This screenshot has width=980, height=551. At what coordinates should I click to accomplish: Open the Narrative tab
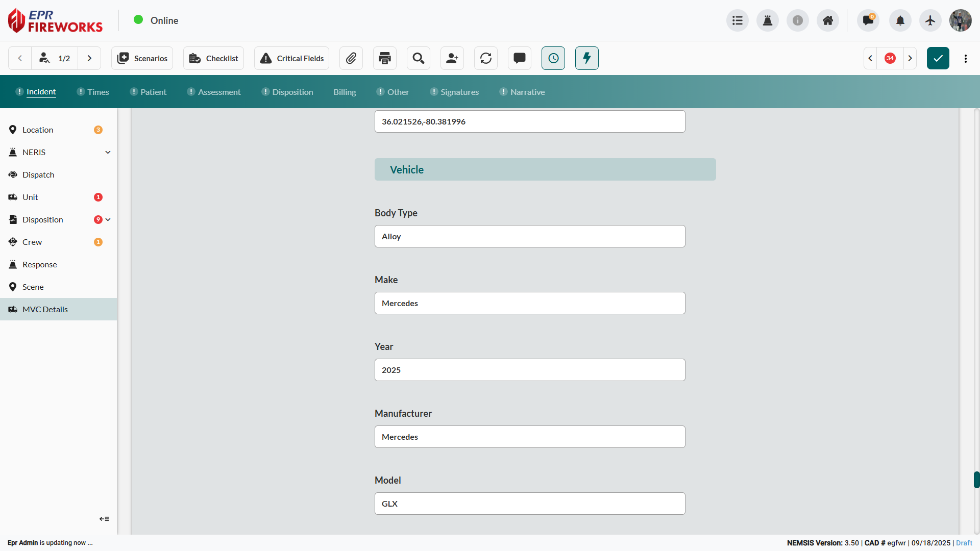tap(527, 92)
